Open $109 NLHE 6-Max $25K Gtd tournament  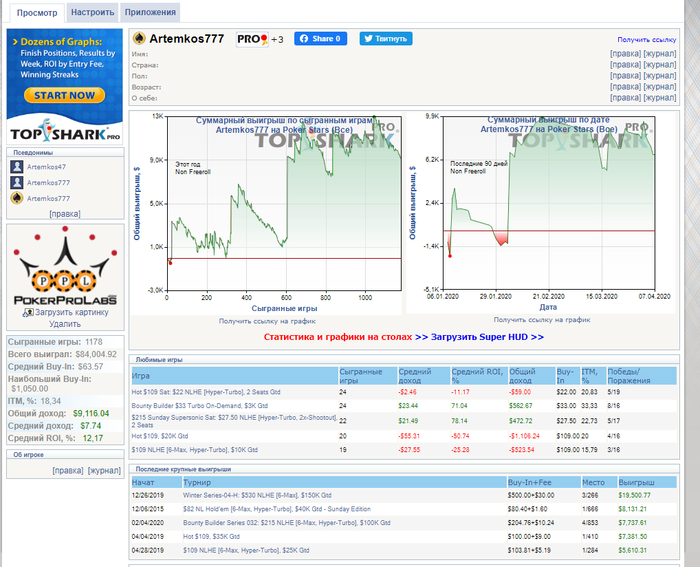click(x=246, y=550)
